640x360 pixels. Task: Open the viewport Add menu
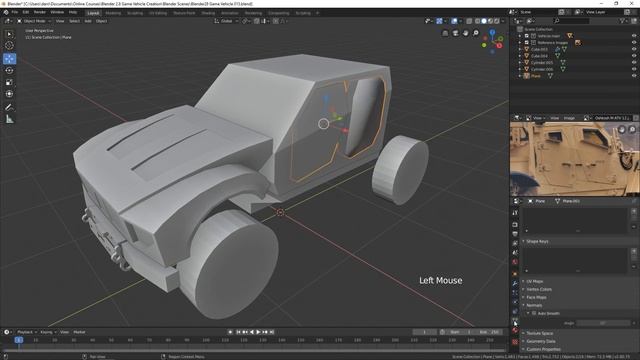point(88,21)
